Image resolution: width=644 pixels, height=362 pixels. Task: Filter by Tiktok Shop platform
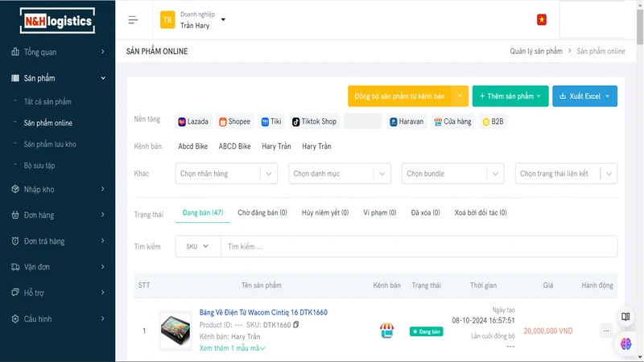coord(314,121)
